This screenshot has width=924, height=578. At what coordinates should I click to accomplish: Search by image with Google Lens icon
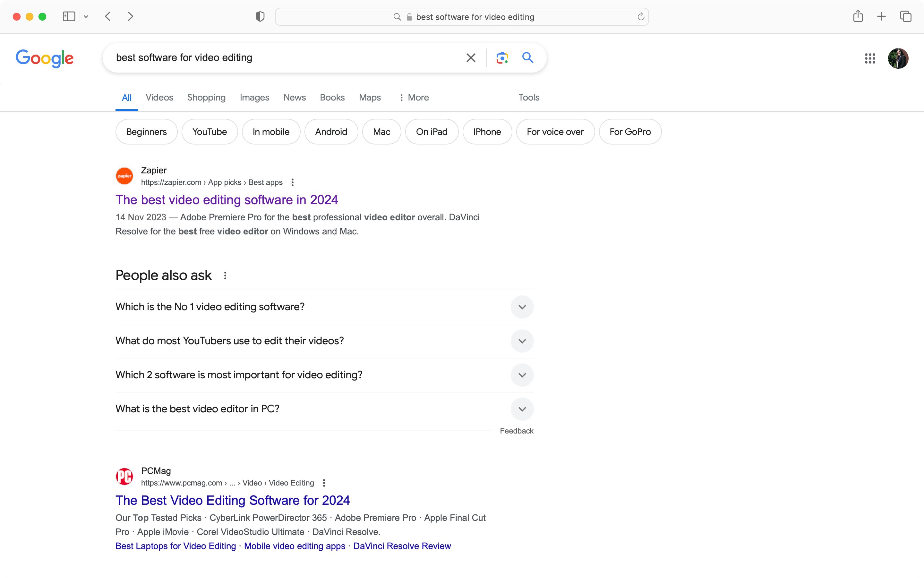(x=502, y=58)
